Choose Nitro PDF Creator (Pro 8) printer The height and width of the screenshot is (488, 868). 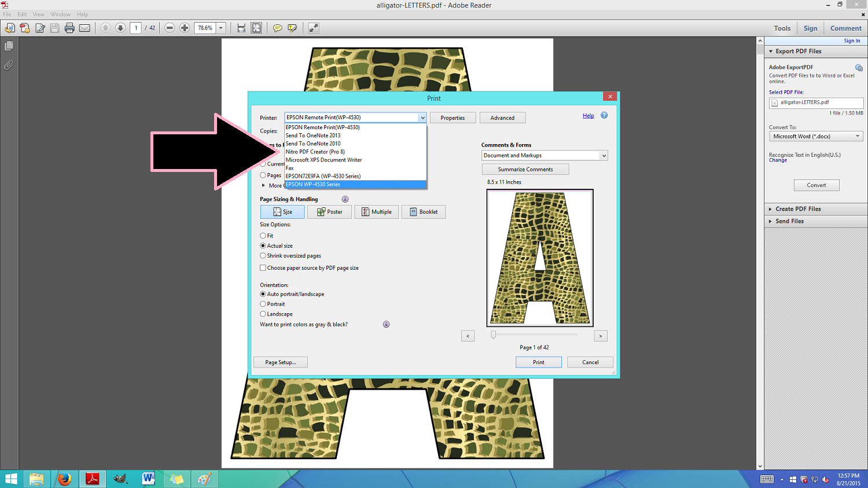click(x=355, y=152)
